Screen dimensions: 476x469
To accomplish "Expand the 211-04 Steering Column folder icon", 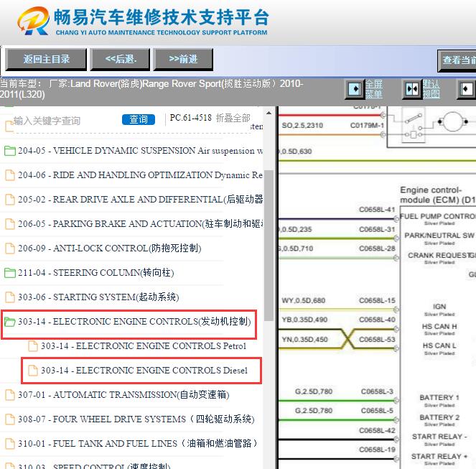I will (10, 273).
